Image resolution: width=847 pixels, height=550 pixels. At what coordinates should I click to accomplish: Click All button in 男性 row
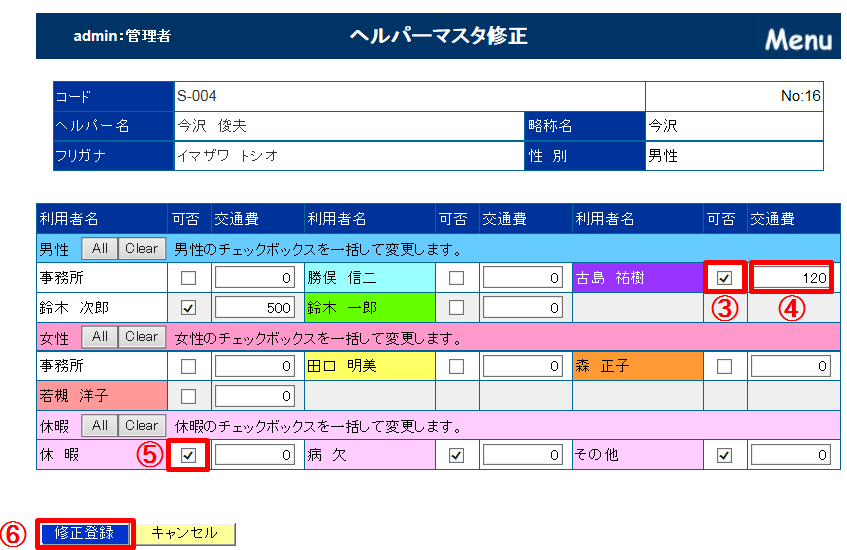(100, 248)
